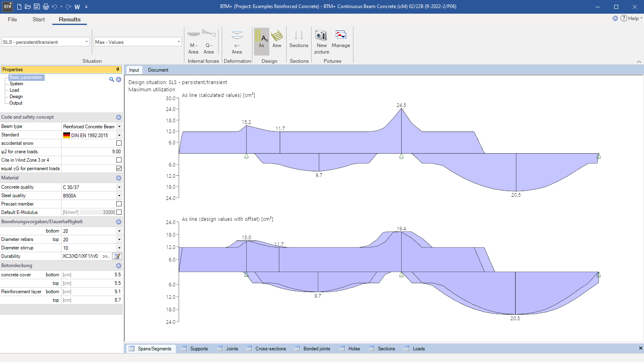Open the Supports table tab
This screenshot has width=644, height=362.
click(195, 349)
